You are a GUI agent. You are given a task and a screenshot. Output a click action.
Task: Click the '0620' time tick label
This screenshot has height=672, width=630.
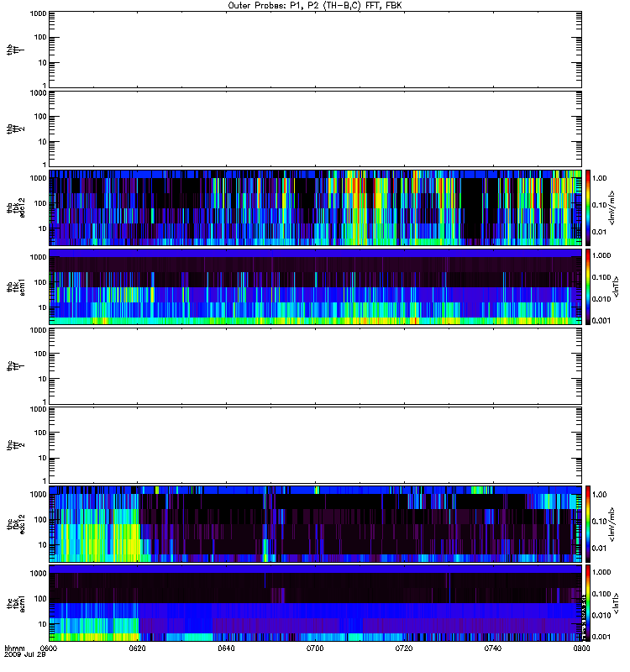pos(138,648)
